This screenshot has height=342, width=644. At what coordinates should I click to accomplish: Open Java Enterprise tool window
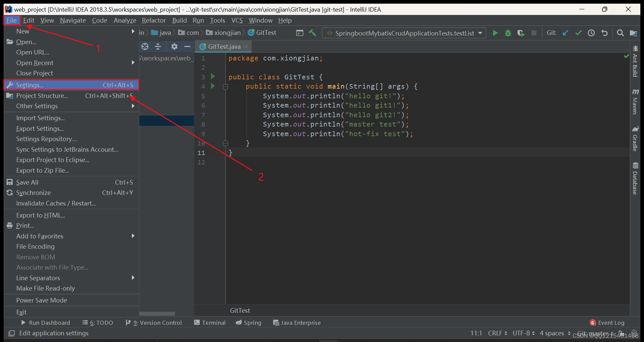pyautogui.click(x=297, y=323)
